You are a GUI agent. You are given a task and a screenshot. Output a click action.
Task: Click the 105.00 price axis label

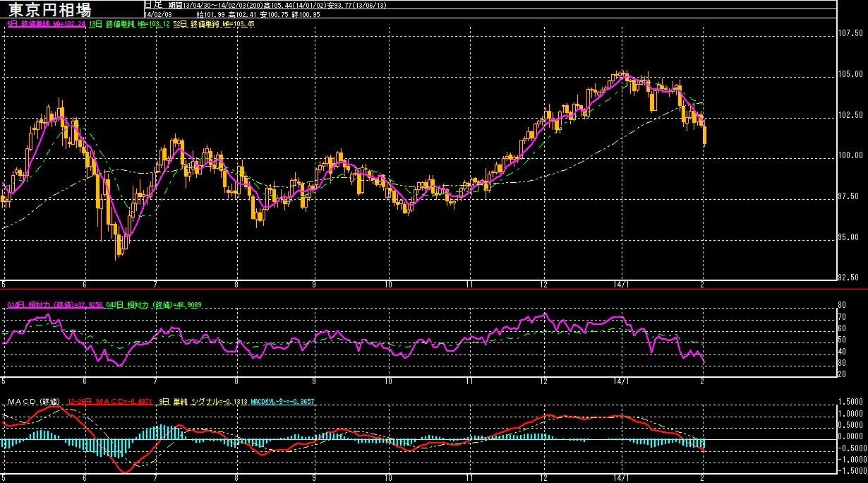(x=852, y=74)
